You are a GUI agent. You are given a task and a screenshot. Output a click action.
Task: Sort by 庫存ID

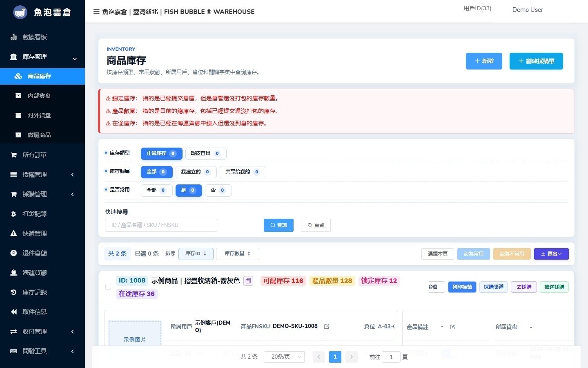click(196, 254)
